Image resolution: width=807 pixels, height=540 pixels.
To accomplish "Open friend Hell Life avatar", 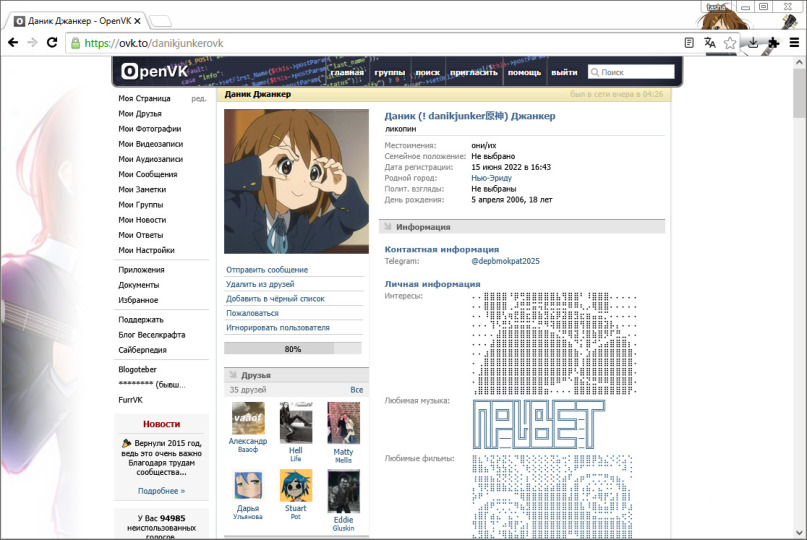I will 296,423.
